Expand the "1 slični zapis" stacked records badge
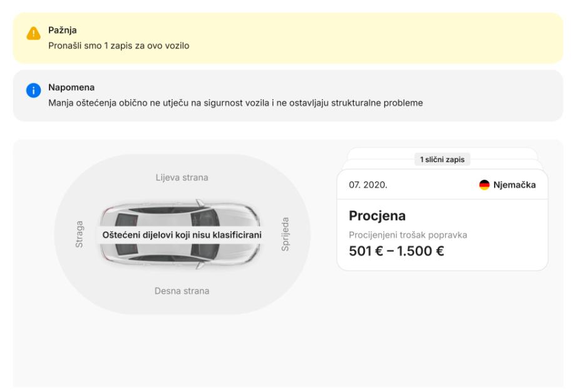 point(443,159)
